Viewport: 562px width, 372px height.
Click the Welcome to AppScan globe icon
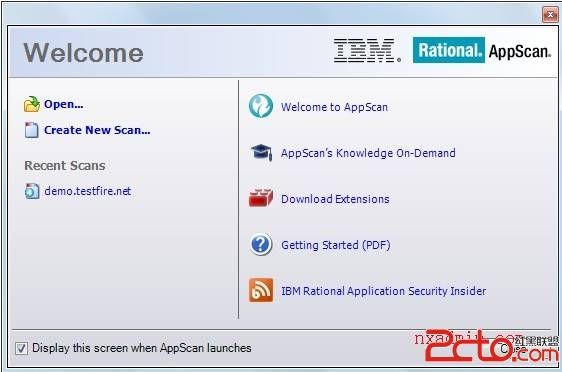261,106
